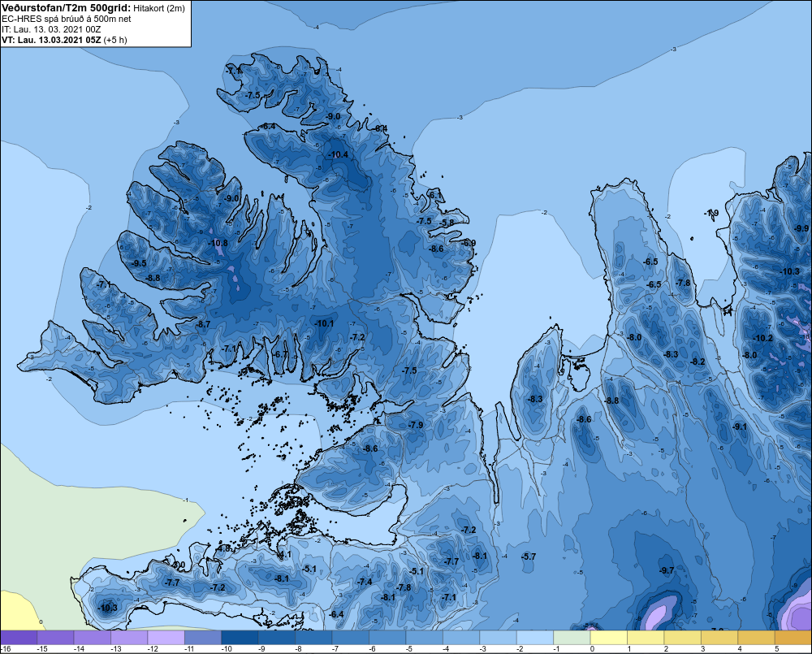Click the "VT: Lau. 13.03.2021 05Z" valid time
812x654 pixels.
click(51, 40)
